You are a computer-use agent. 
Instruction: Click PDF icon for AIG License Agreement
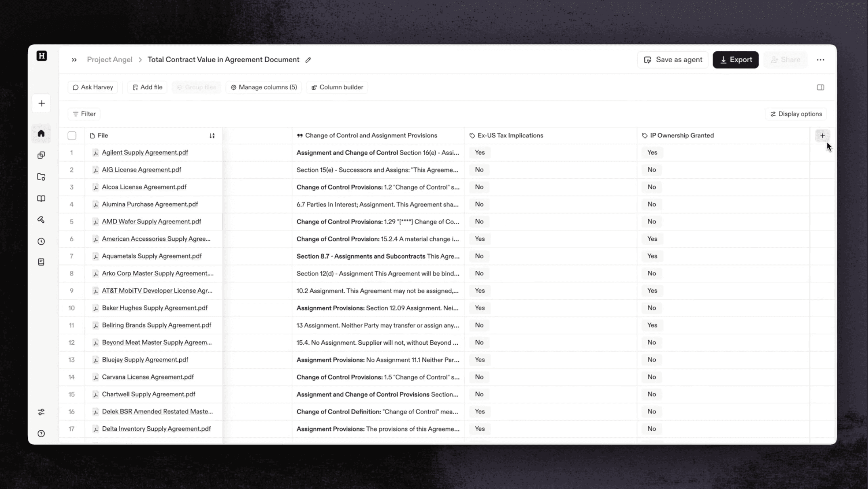point(96,170)
